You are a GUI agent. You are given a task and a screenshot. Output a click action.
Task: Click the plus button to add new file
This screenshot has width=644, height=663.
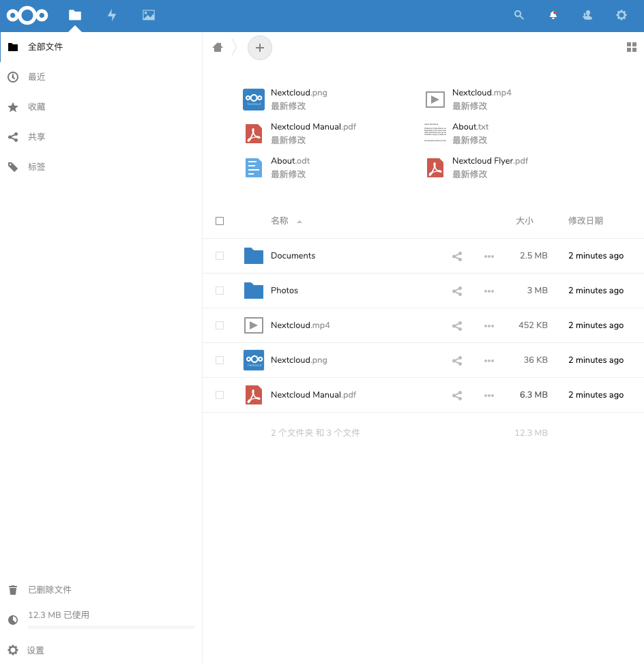click(x=260, y=48)
